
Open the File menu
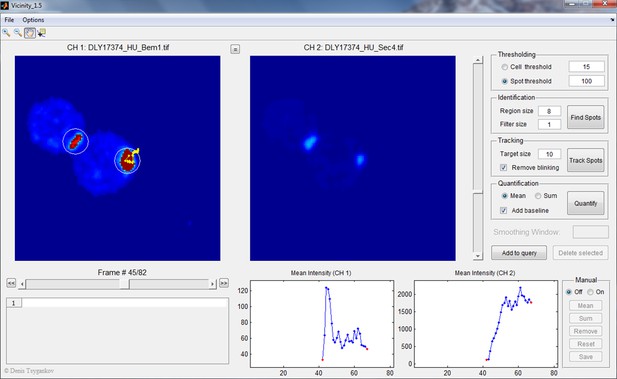tap(9, 20)
